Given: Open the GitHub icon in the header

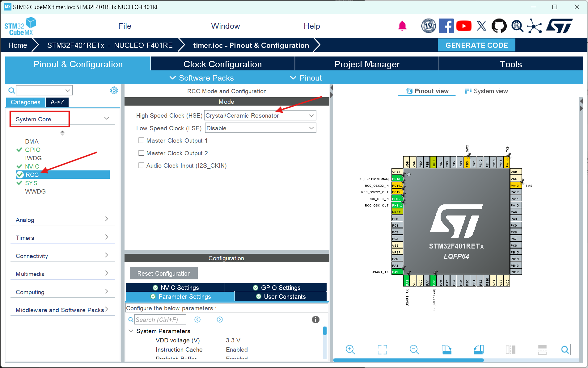Looking at the screenshot, I should 499,26.
